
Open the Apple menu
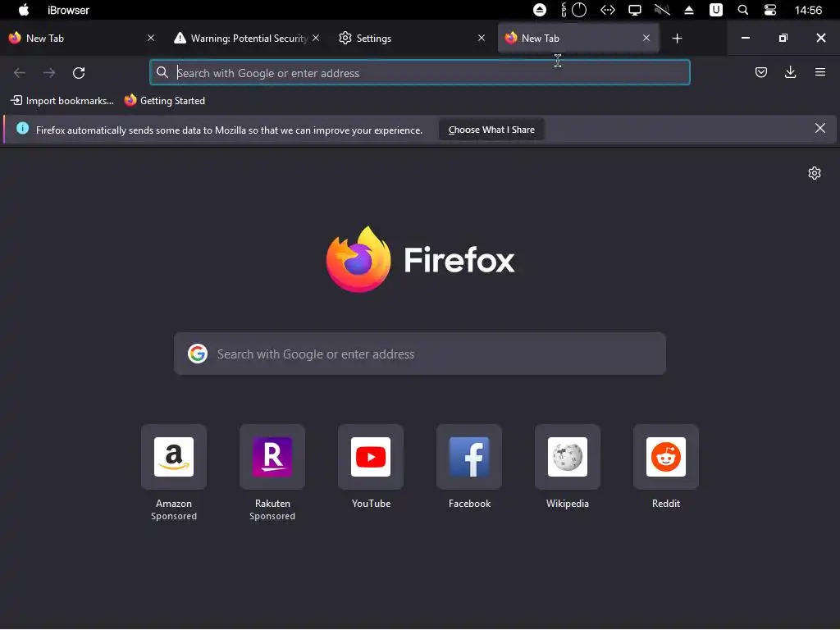coord(24,10)
